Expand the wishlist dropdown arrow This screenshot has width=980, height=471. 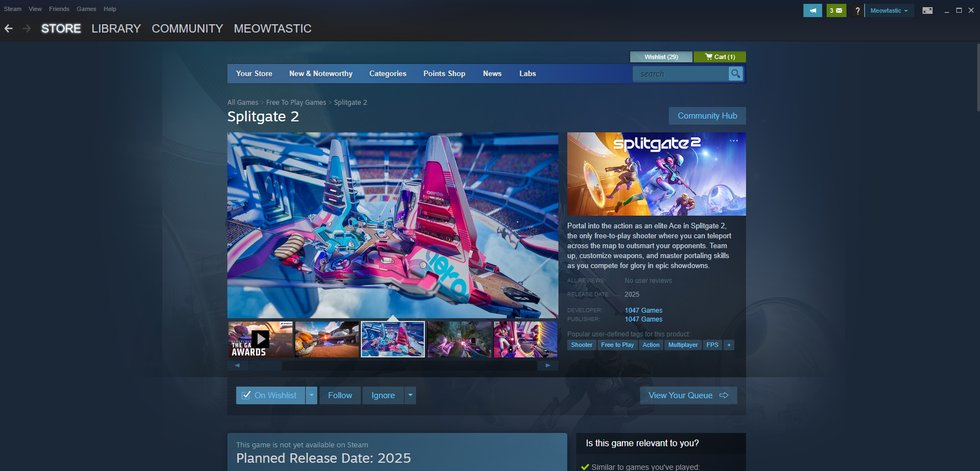point(311,395)
